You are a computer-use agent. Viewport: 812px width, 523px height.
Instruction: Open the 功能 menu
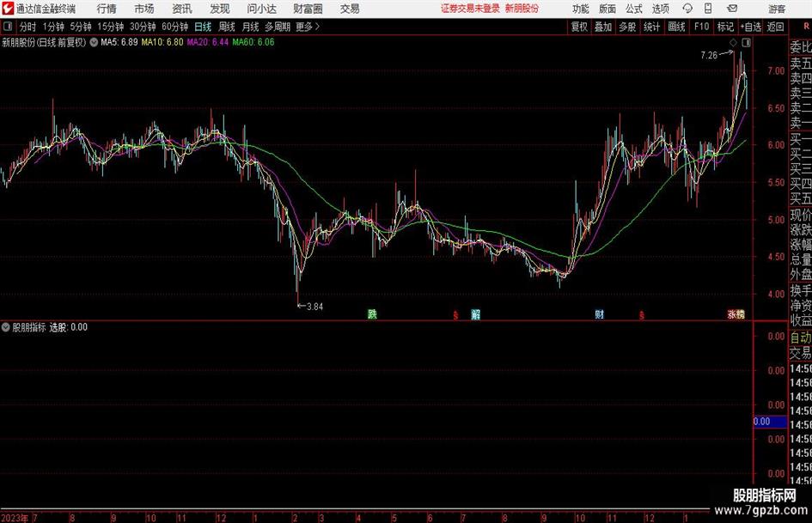[x=581, y=9]
